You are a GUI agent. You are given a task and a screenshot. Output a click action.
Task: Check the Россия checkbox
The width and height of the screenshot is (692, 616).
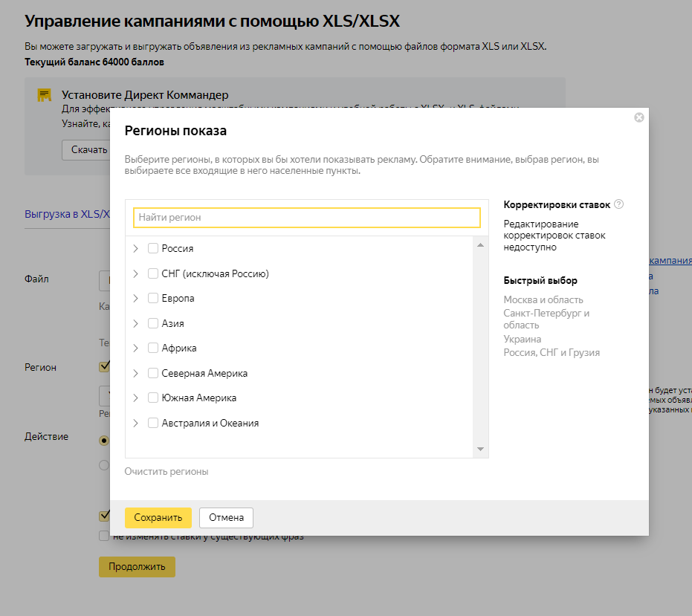coord(153,249)
